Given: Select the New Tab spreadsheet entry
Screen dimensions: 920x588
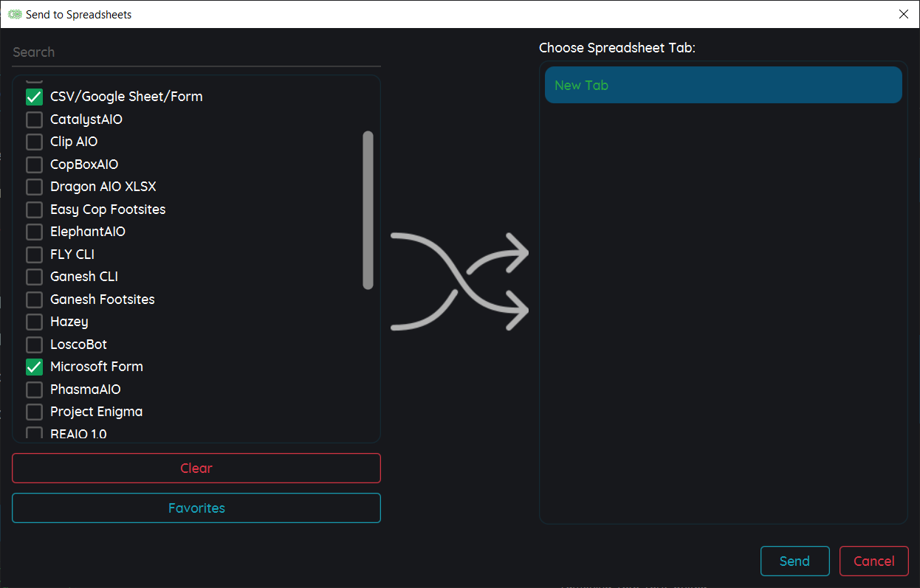Looking at the screenshot, I should (x=724, y=85).
